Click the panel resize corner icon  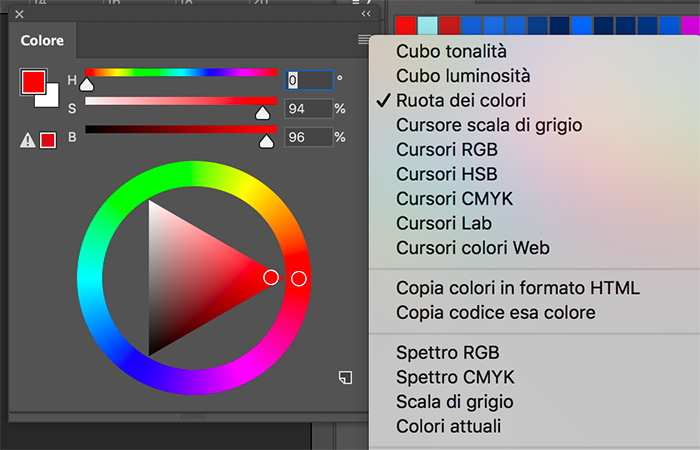pos(345,378)
